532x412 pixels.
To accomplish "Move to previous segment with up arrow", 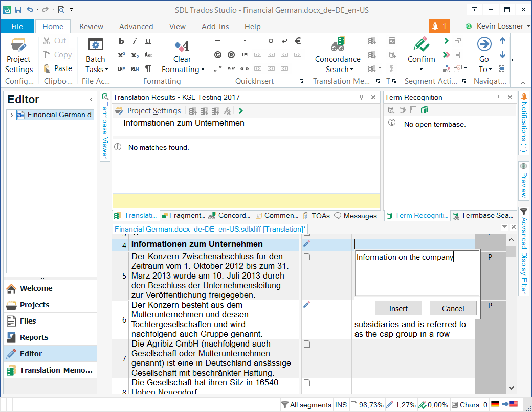I will 502,41.
